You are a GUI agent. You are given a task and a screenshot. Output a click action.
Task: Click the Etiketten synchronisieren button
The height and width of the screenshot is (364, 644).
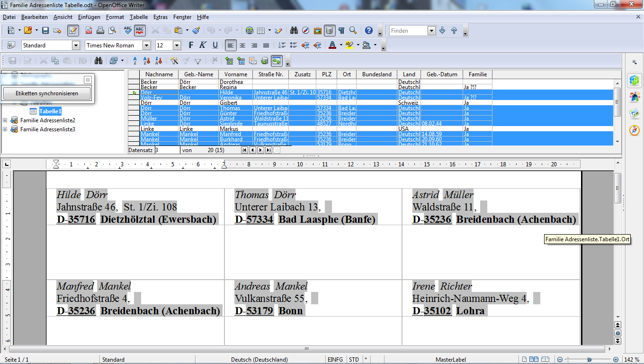(x=46, y=93)
